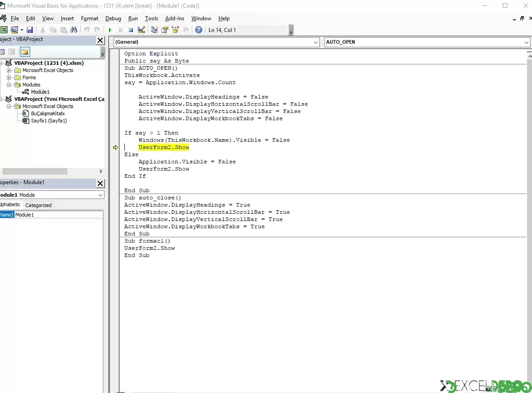This screenshot has height=393, width=532.
Task: Open the Help menu
Action: [x=224, y=18]
